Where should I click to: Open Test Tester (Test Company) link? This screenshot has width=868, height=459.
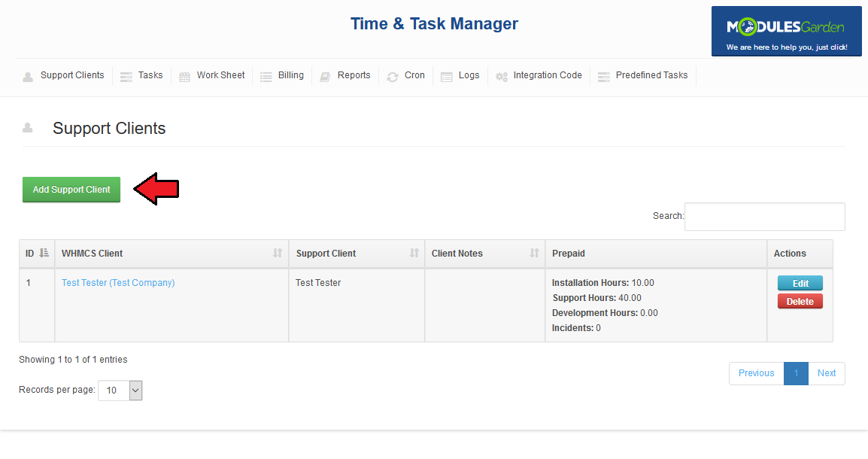(118, 282)
